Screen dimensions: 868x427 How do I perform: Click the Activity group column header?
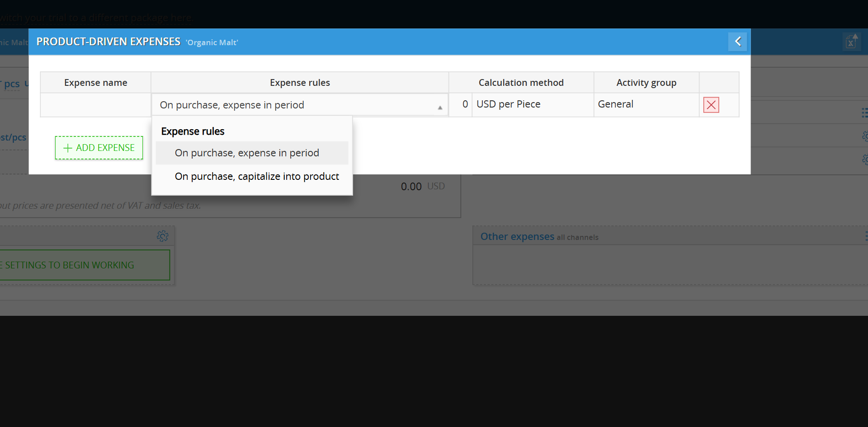coord(646,83)
